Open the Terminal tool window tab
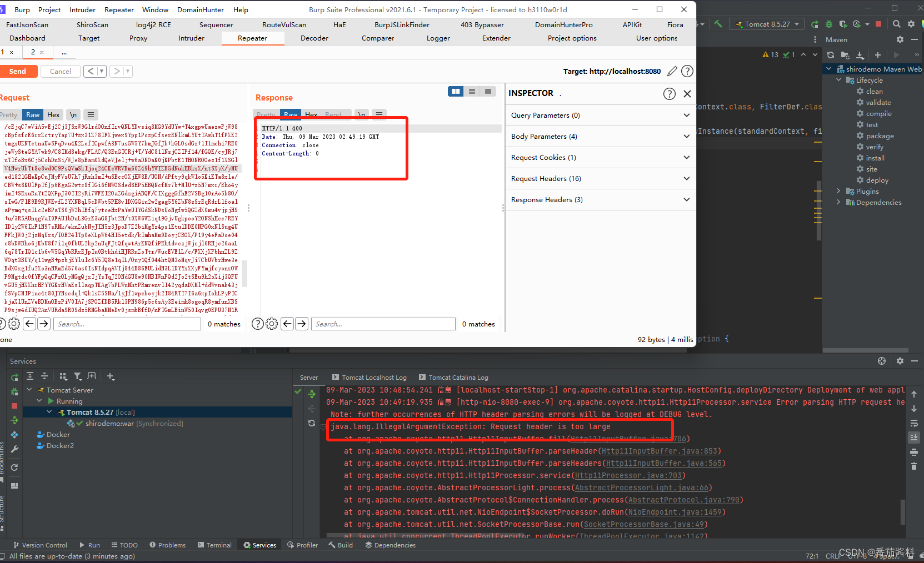Screen dimensions: 924x563 [214, 545]
